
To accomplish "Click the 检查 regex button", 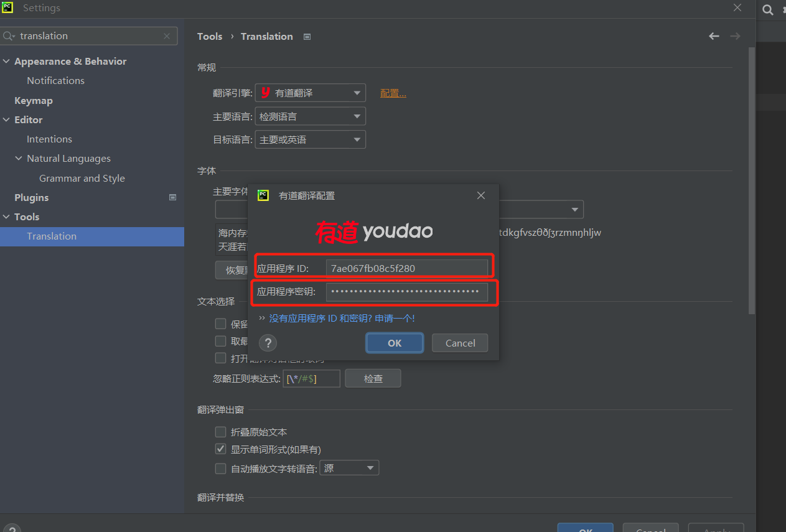I will [373, 378].
